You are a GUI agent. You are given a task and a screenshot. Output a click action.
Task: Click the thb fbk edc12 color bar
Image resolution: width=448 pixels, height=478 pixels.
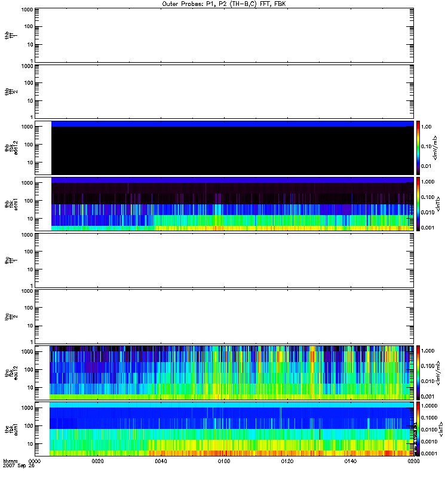click(x=418, y=148)
